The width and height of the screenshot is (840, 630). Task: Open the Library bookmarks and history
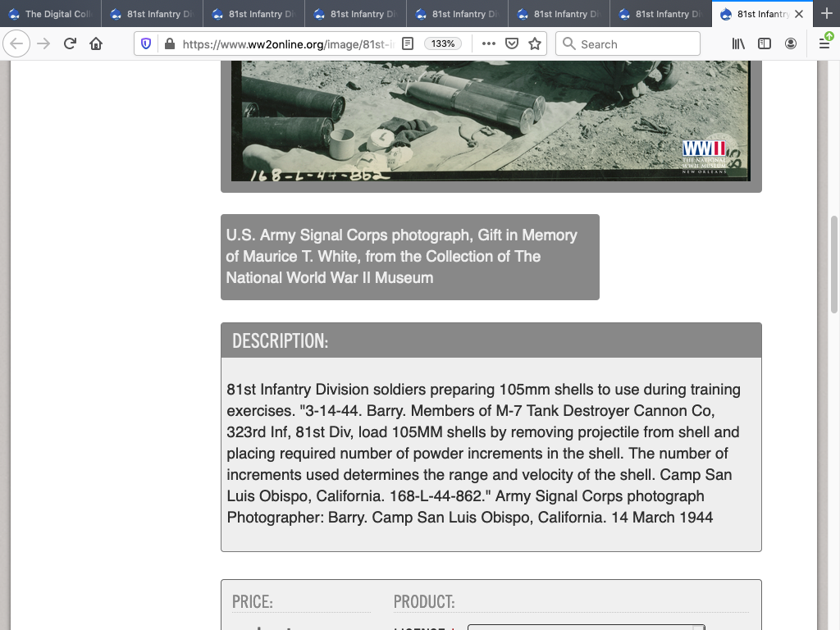click(x=738, y=43)
